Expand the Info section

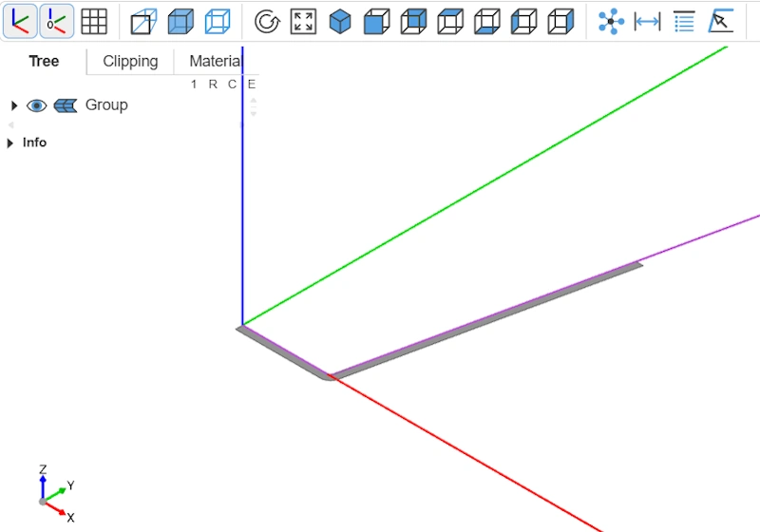pyautogui.click(x=10, y=143)
